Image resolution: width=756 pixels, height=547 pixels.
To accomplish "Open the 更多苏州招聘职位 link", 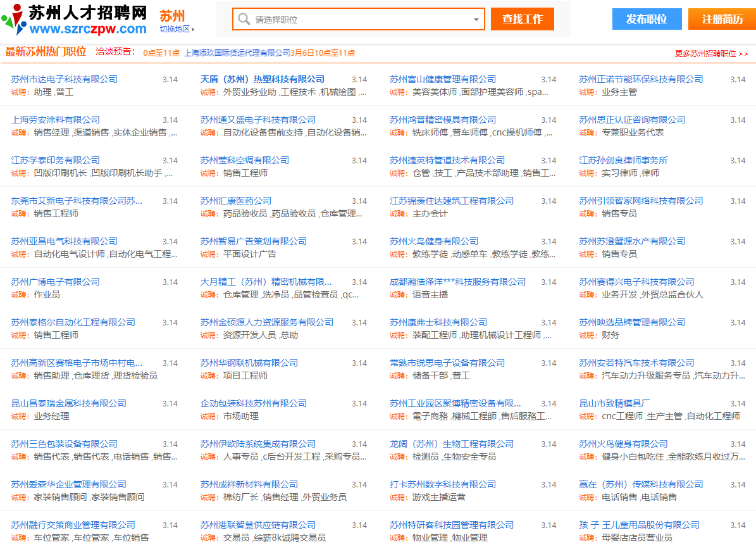I will click(x=705, y=54).
